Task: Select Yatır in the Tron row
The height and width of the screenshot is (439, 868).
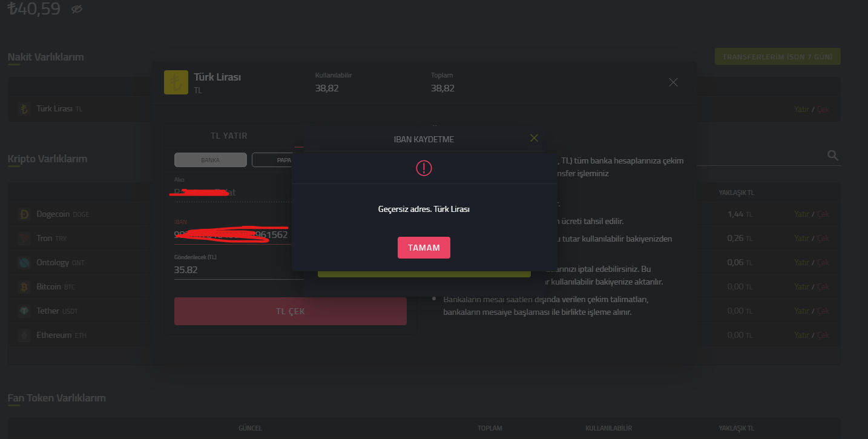Action: point(801,239)
